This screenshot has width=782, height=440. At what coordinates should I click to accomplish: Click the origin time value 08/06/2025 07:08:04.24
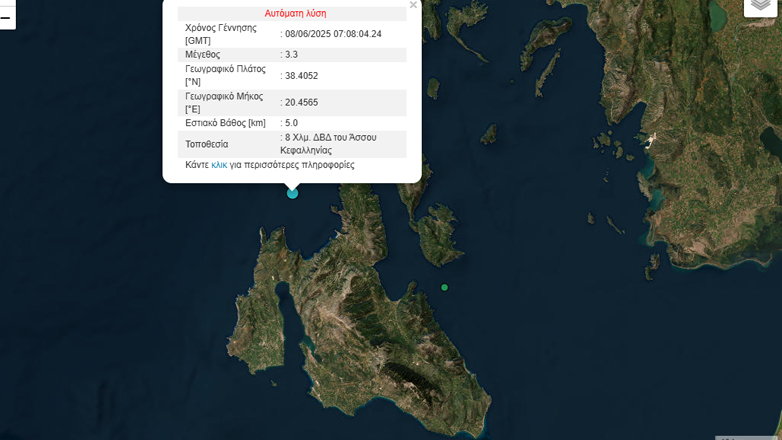333,34
